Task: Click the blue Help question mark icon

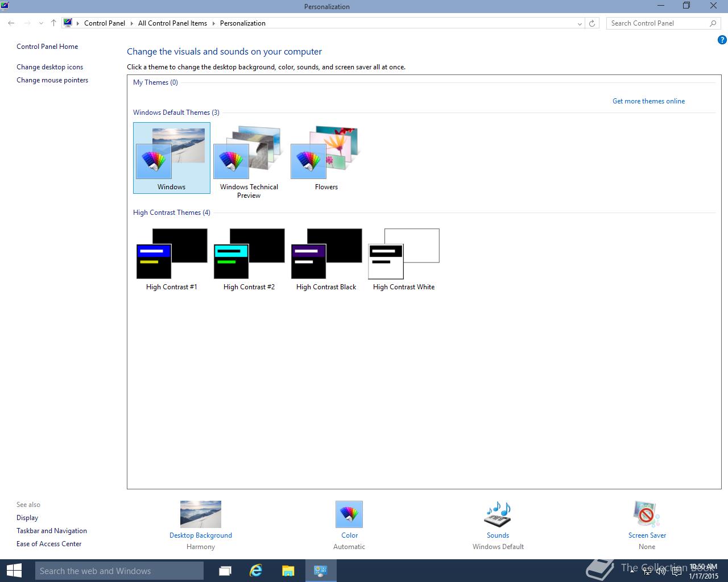Action: pos(722,40)
